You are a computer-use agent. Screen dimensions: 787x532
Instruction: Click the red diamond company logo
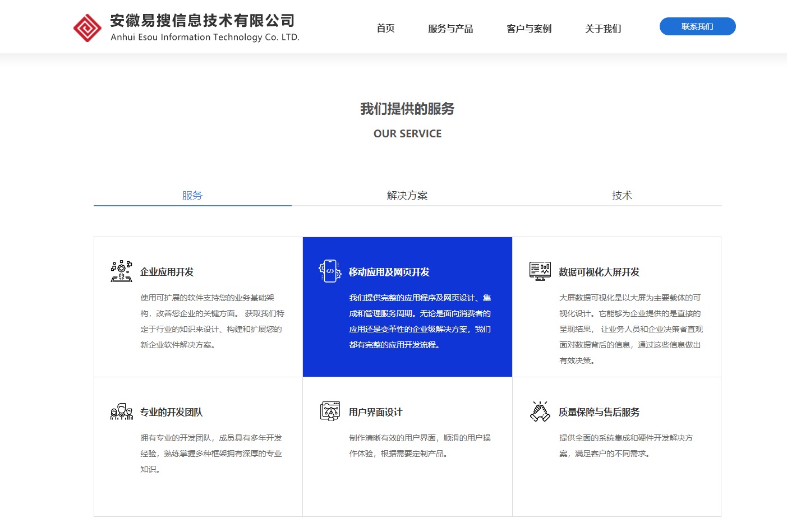(x=88, y=28)
